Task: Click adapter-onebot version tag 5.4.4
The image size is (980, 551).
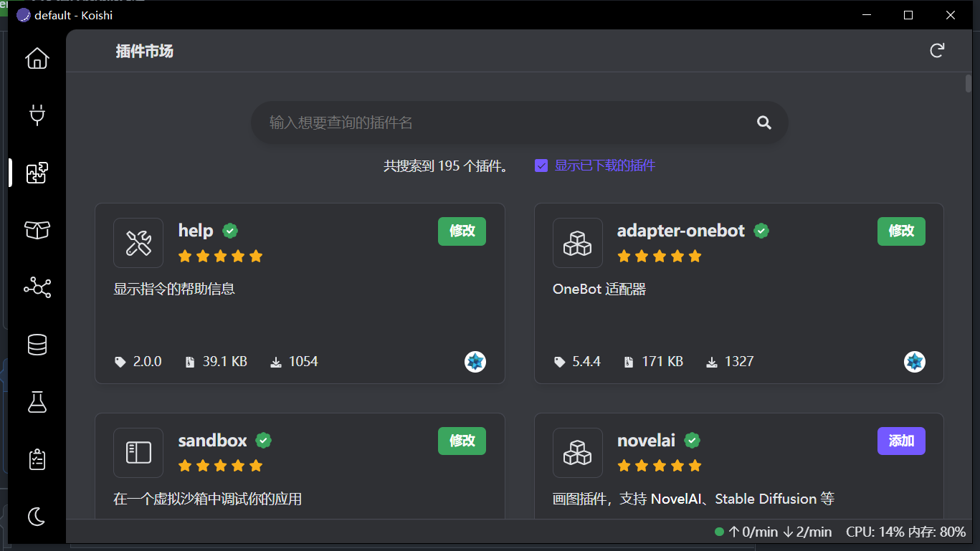Action: (x=577, y=362)
